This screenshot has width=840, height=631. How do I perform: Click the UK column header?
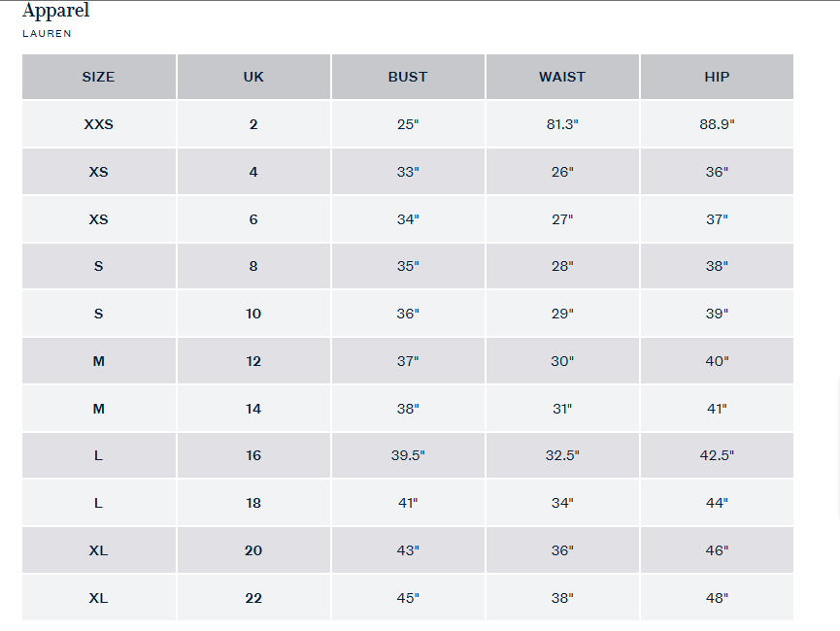tap(253, 77)
